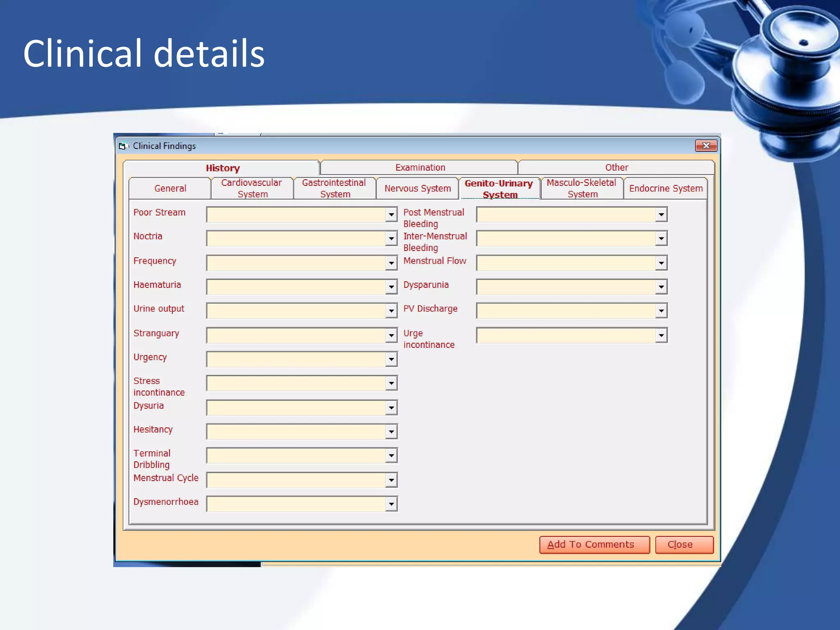Click the 'Clinical Findings' title text

[x=164, y=146]
